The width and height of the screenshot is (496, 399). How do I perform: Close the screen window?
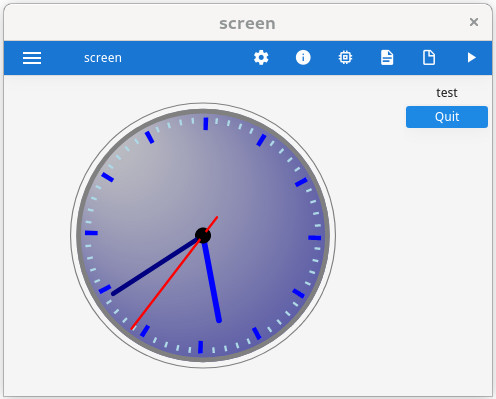(474, 22)
